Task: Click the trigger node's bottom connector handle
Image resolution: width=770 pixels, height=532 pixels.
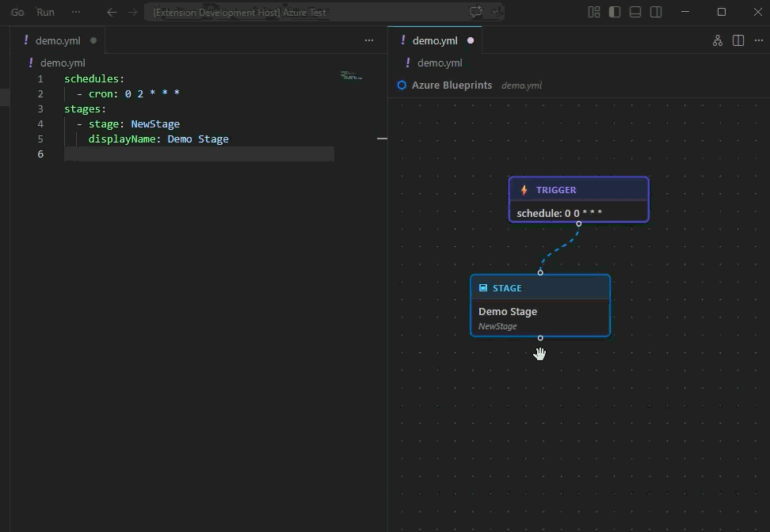Action: (579, 224)
